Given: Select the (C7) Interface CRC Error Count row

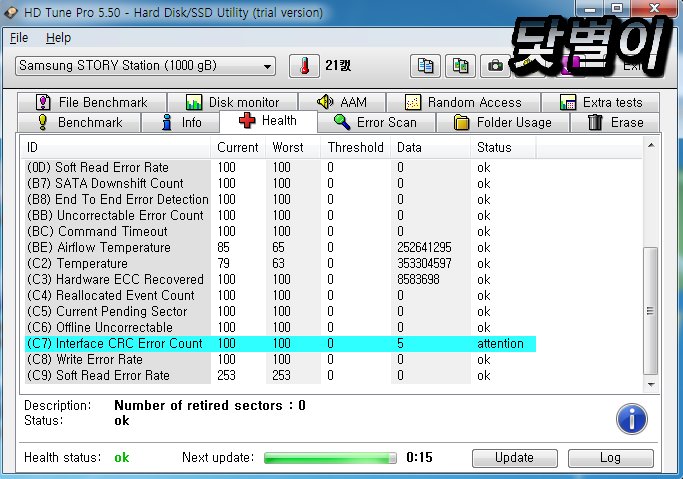Looking at the screenshot, I should coord(281,344).
